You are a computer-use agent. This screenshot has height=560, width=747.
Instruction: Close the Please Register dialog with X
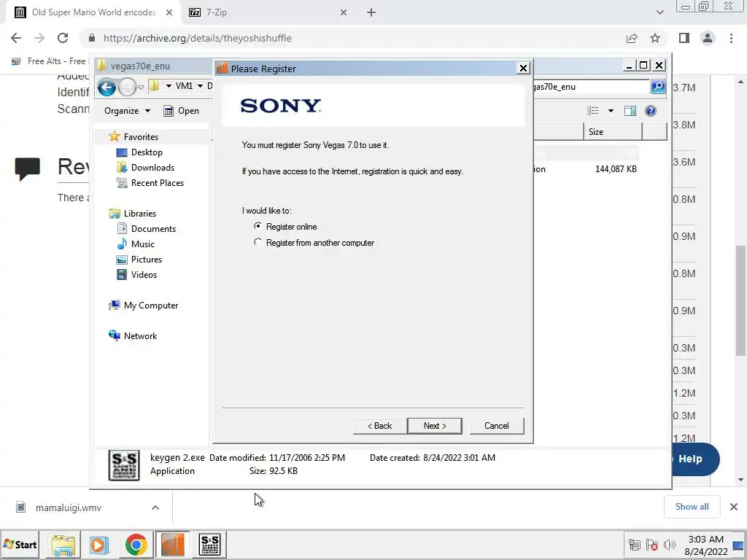523,68
